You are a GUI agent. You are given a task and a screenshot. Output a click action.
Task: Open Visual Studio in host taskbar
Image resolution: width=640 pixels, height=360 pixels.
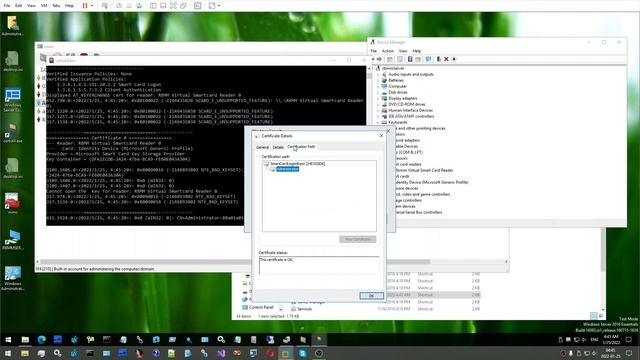point(221,353)
